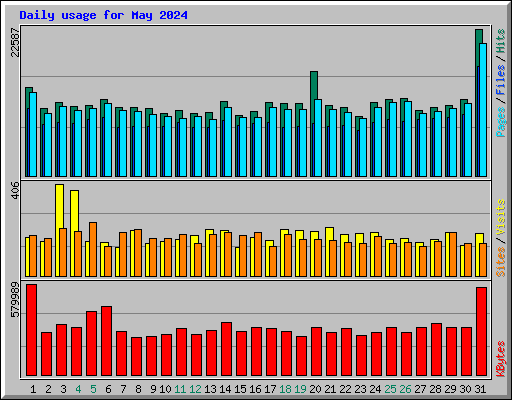The width and height of the screenshot is (512, 400).
Task: Click day 3 on the x-axis
Action: [63, 389]
